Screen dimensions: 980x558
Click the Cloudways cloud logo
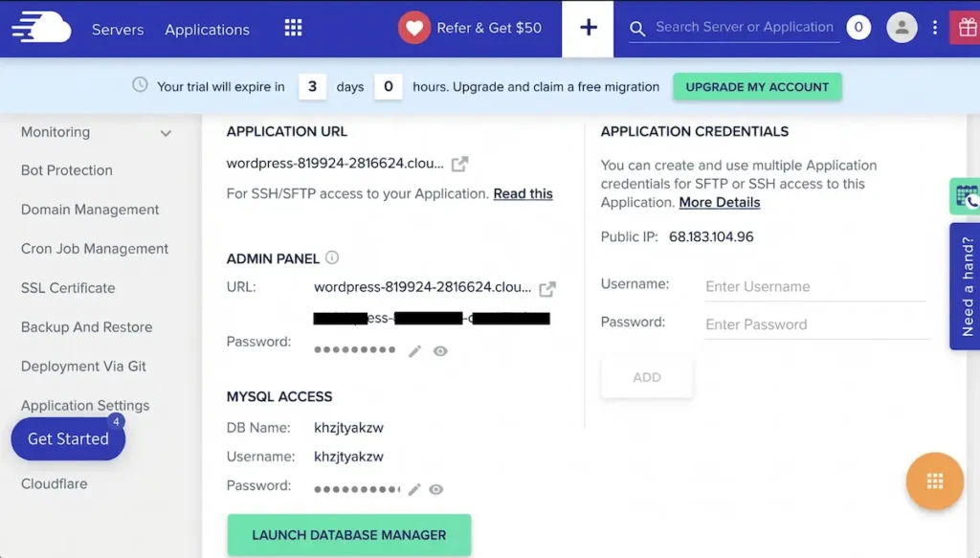tap(41, 28)
